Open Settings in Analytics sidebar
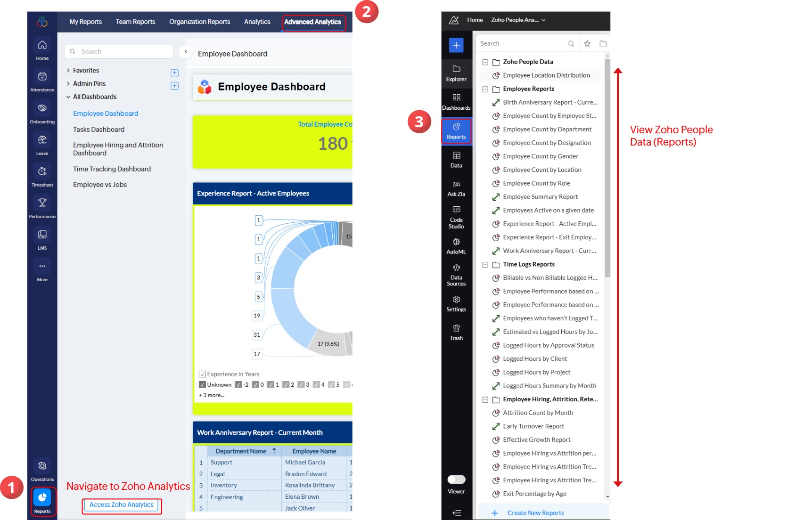 pyautogui.click(x=456, y=304)
